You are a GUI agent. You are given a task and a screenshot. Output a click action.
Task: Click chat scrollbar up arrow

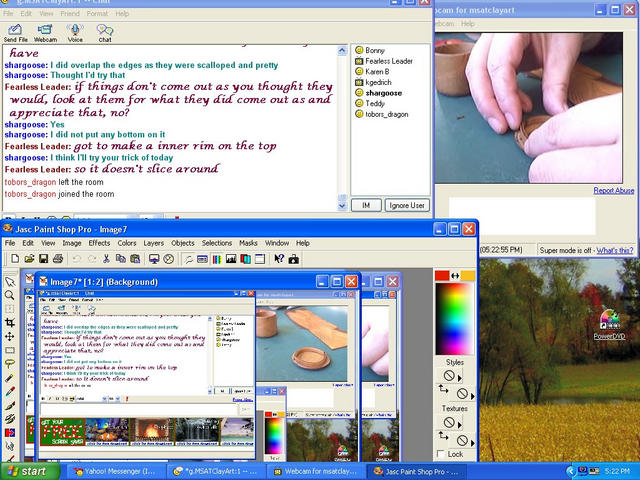[x=342, y=50]
